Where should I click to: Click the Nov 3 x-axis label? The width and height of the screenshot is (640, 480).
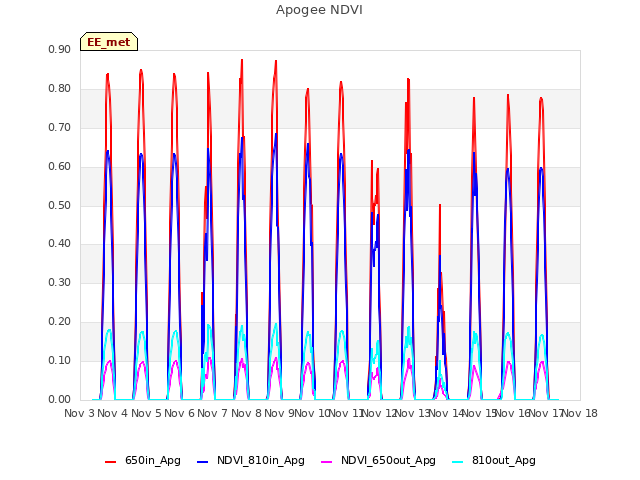pos(80,413)
